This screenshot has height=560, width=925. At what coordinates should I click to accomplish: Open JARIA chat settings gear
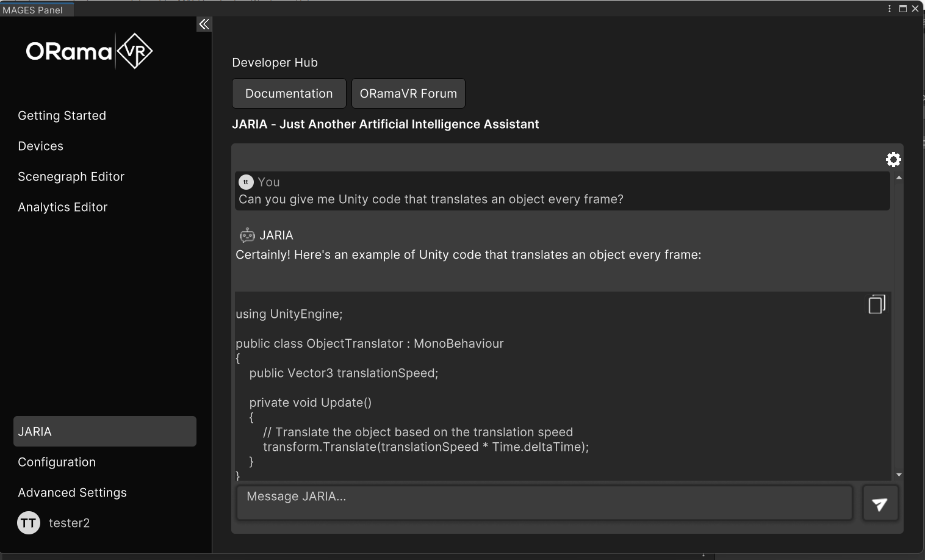(893, 159)
